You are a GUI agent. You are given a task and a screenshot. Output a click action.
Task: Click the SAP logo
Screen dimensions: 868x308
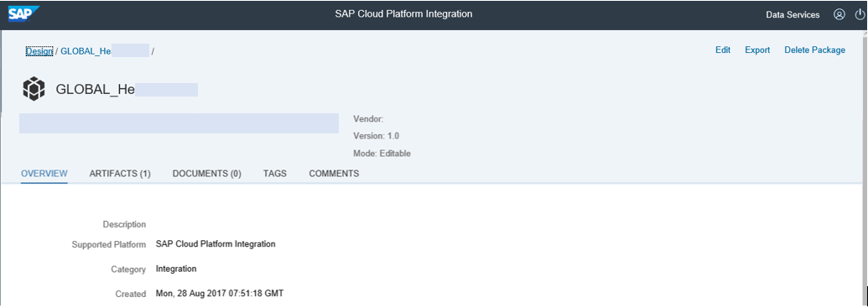tap(23, 14)
